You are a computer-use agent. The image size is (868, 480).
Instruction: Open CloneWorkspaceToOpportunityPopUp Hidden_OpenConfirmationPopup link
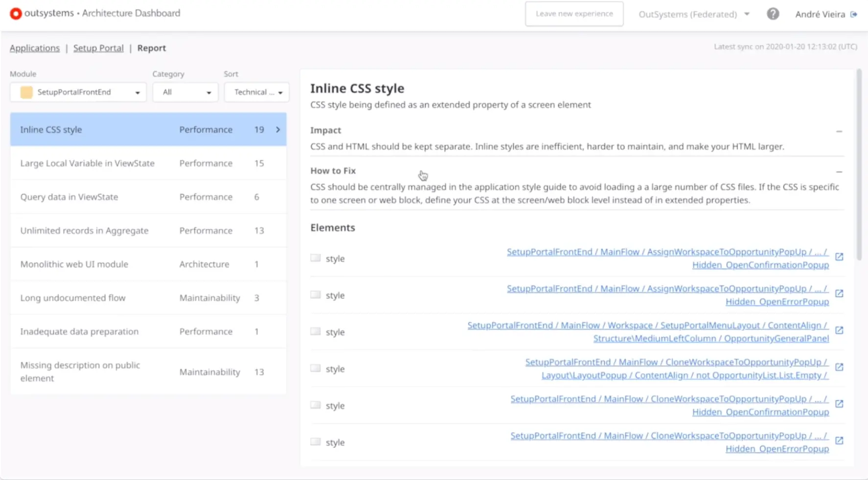point(670,405)
